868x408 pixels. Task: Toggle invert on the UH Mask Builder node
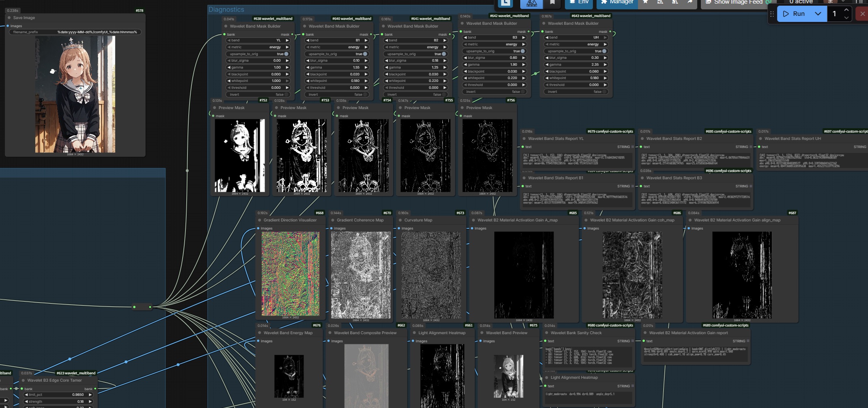click(604, 92)
